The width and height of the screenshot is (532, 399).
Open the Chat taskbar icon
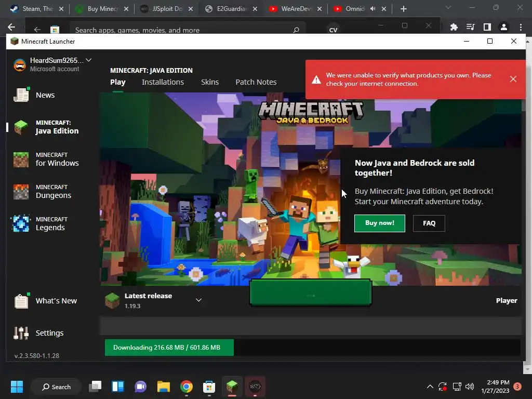click(140, 387)
